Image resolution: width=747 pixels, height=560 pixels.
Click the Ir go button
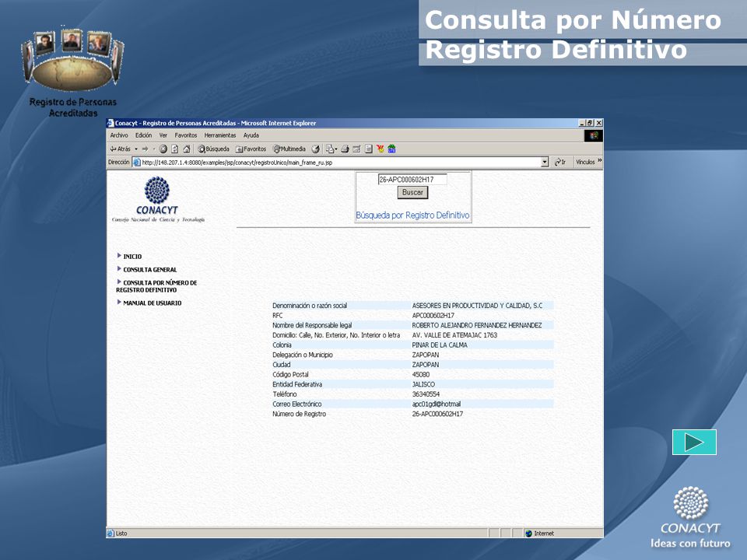click(x=560, y=163)
